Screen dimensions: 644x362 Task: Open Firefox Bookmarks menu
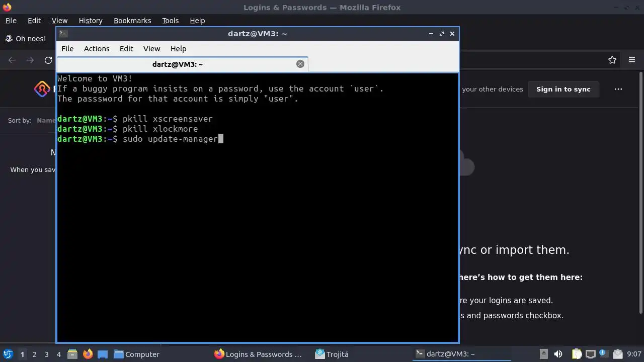(x=132, y=21)
